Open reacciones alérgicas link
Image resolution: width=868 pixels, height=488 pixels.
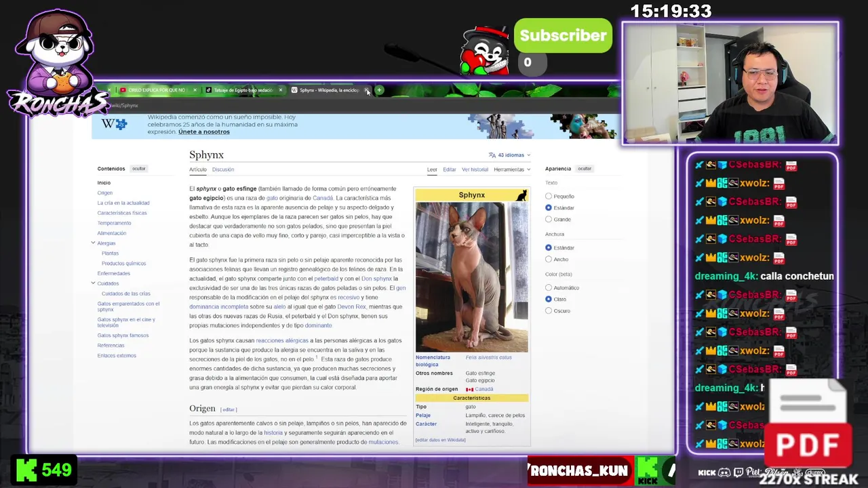point(282,341)
